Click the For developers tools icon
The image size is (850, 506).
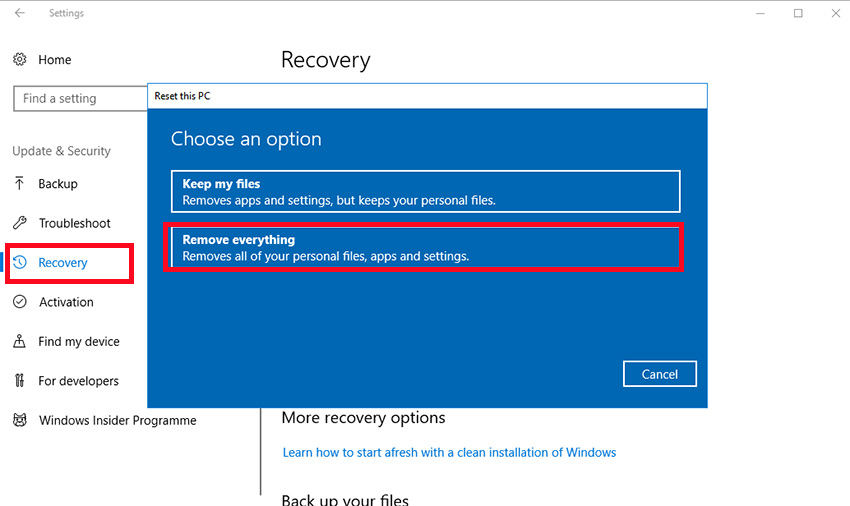[20, 381]
